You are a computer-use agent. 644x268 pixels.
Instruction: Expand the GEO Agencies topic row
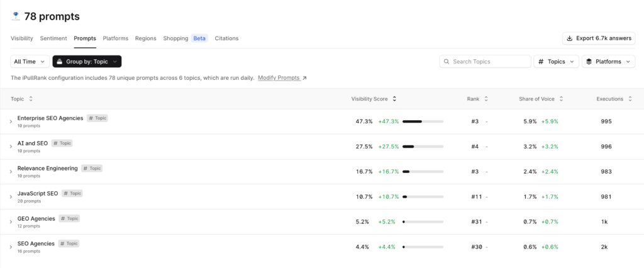(x=11, y=222)
